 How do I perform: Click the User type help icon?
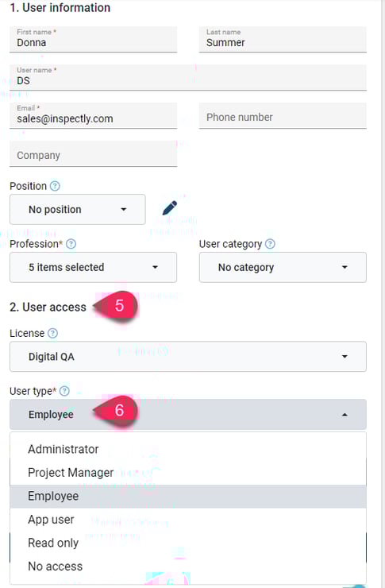[65, 391]
